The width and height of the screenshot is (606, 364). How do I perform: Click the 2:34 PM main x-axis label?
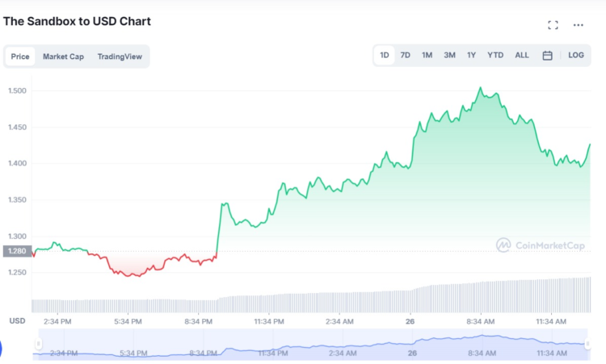pyautogui.click(x=57, y=321)
